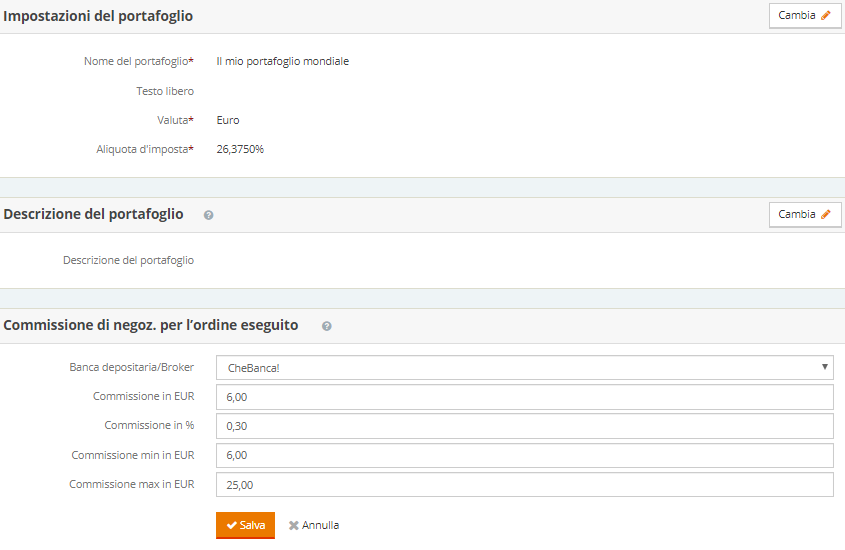Open the Banca depositaria/Broker dropdown
845x550 pixels.
tap(525, 367)
